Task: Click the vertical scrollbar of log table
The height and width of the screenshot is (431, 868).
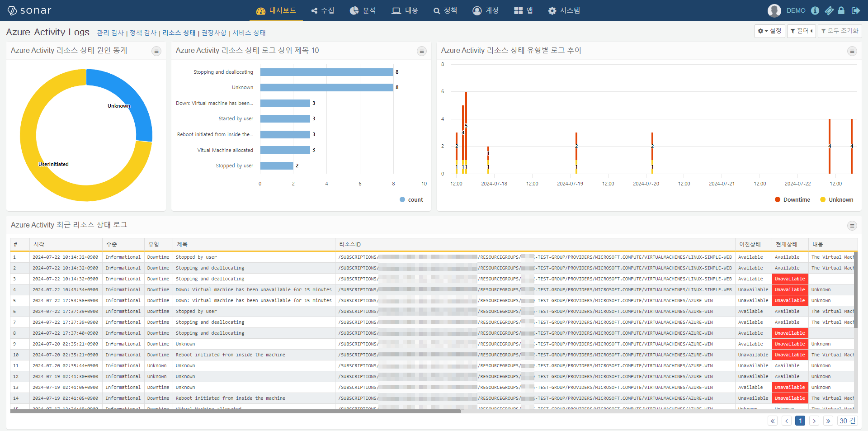Action: coord(856,289)
